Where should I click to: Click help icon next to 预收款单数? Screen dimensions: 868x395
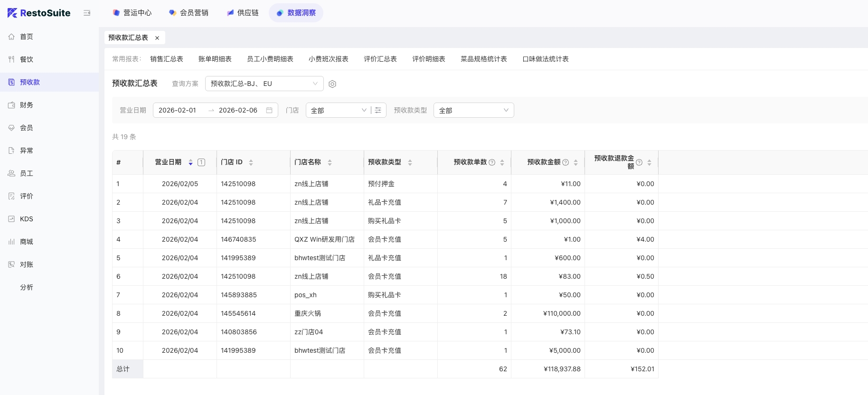(492, 162)
